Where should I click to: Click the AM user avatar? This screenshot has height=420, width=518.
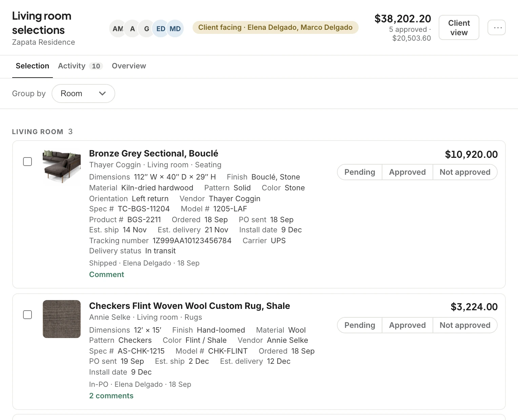118,28
